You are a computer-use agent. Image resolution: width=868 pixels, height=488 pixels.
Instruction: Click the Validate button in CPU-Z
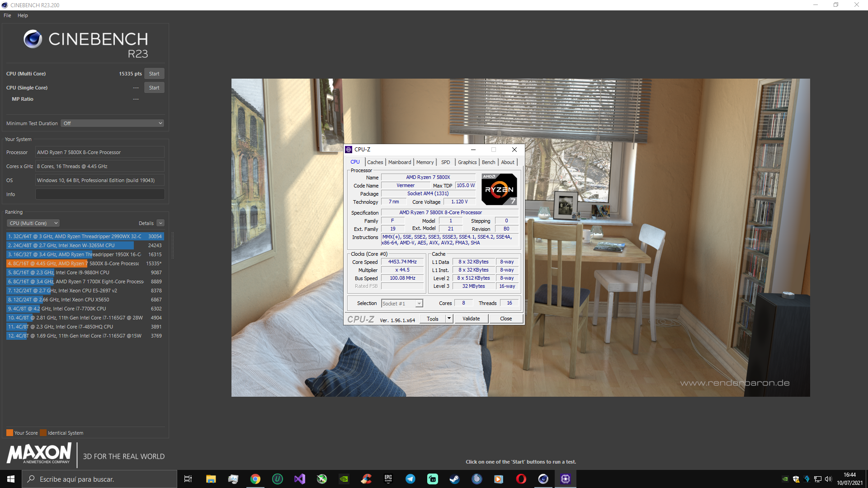[x=471, y=319]
